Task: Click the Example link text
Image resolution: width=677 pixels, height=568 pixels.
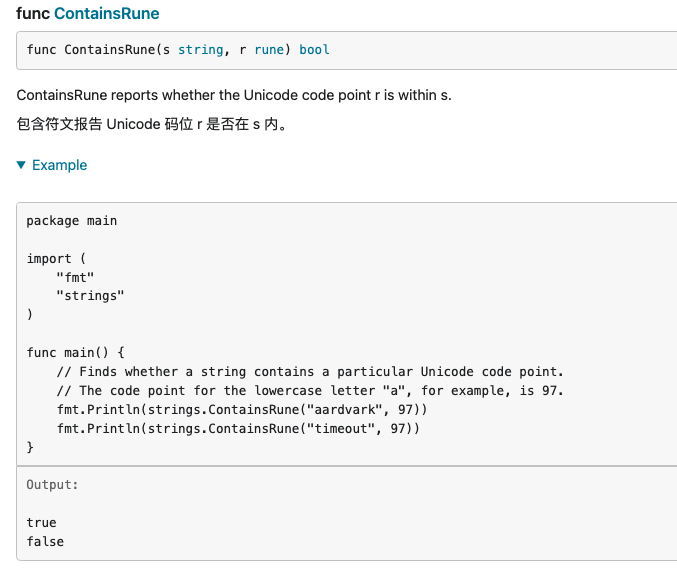Action: tap(59, 165)
